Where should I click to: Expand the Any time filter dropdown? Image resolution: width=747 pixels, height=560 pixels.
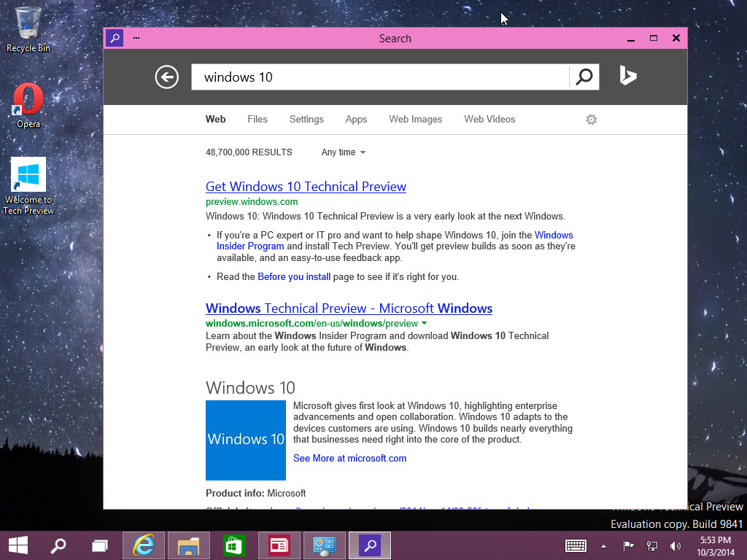click(343, 152)
